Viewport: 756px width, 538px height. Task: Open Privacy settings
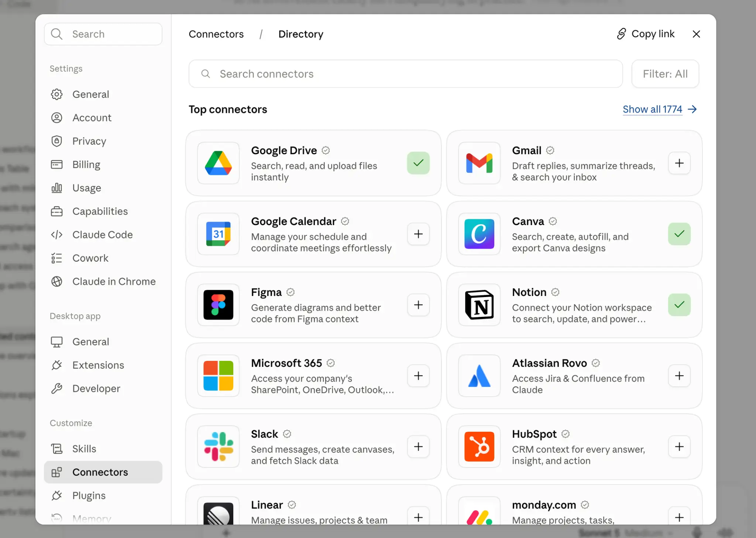103,141
